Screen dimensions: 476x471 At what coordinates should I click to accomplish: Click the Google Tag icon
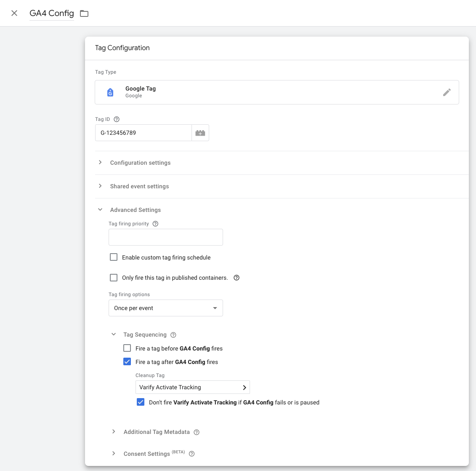point(110,92)
